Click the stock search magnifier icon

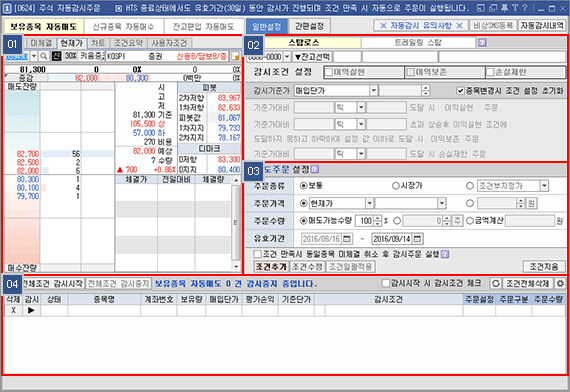(x=44, y=56)
